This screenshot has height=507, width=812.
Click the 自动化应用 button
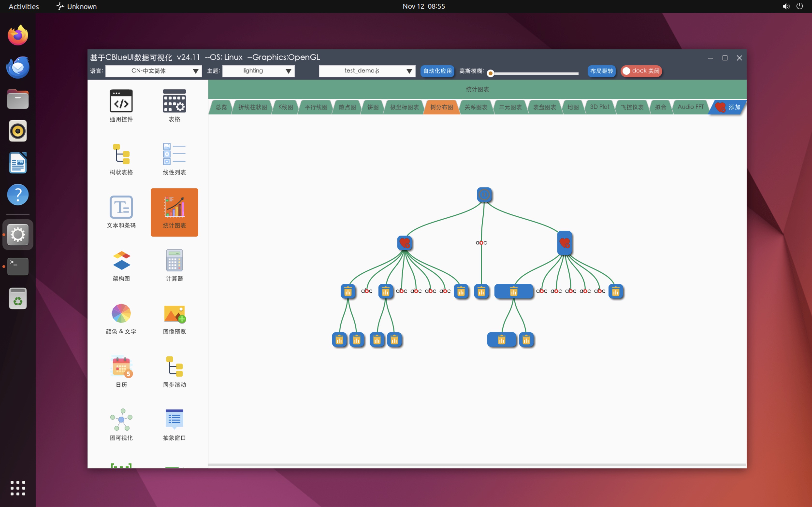(437, 71)
